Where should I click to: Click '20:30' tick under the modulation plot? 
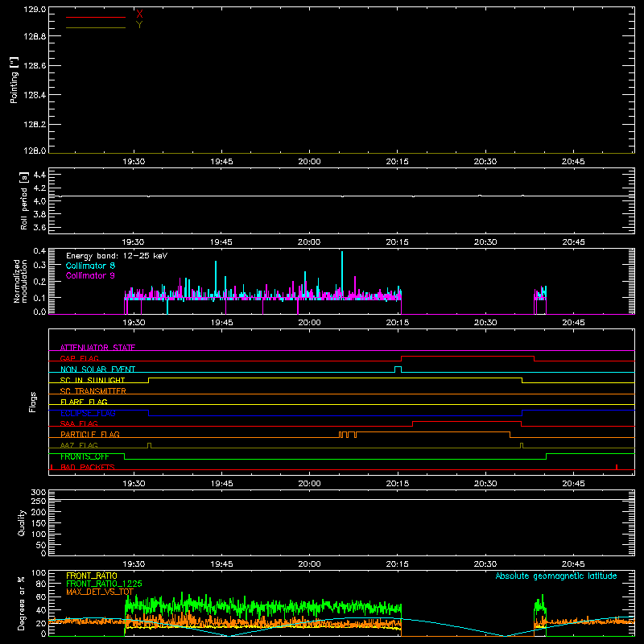tap(485, 323)
